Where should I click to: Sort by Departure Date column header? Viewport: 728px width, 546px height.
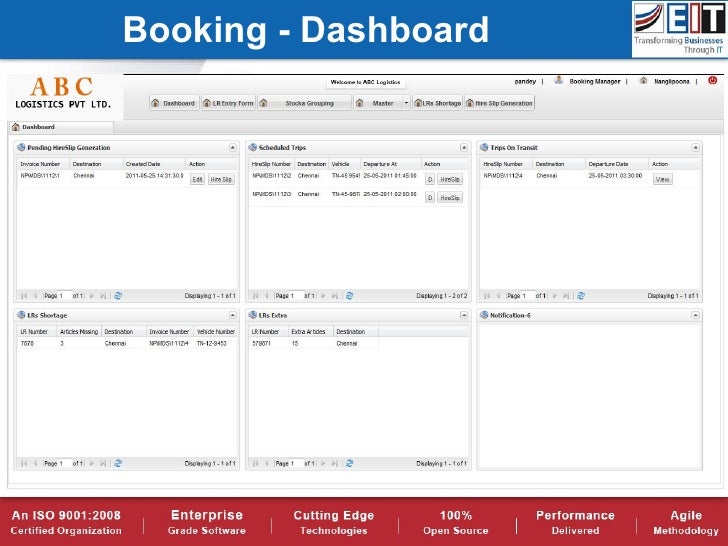tap(617, 164)
